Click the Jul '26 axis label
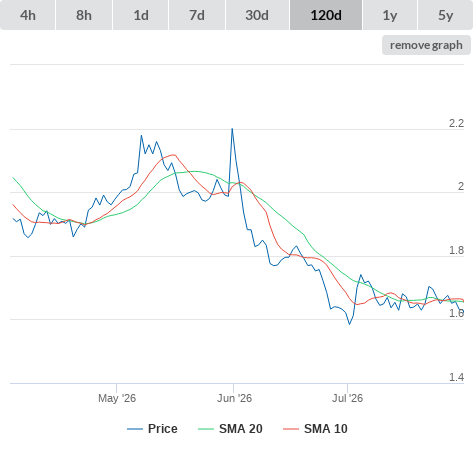Viewport: 474px width, 455px height. coord(347,398)
